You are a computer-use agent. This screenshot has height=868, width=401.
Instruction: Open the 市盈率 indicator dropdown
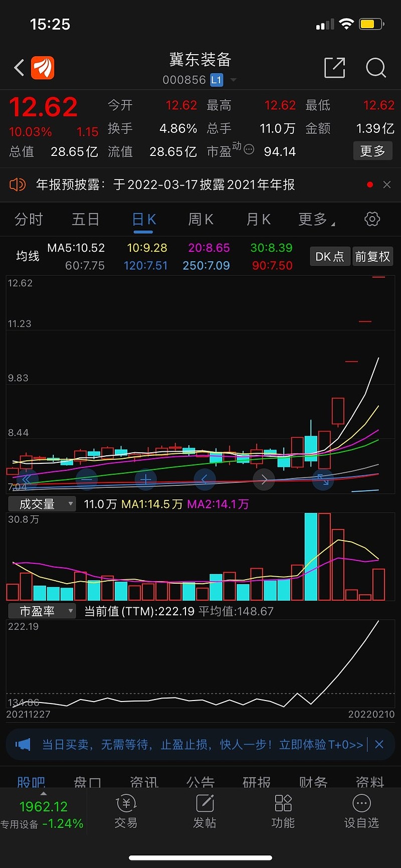tap(42, 611)
